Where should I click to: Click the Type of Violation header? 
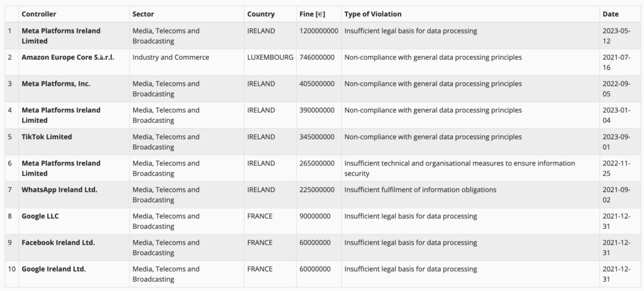point(373,14)
